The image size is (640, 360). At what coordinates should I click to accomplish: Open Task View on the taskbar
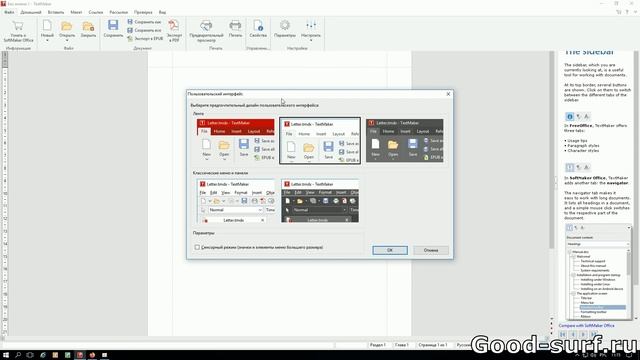(30, 355)
